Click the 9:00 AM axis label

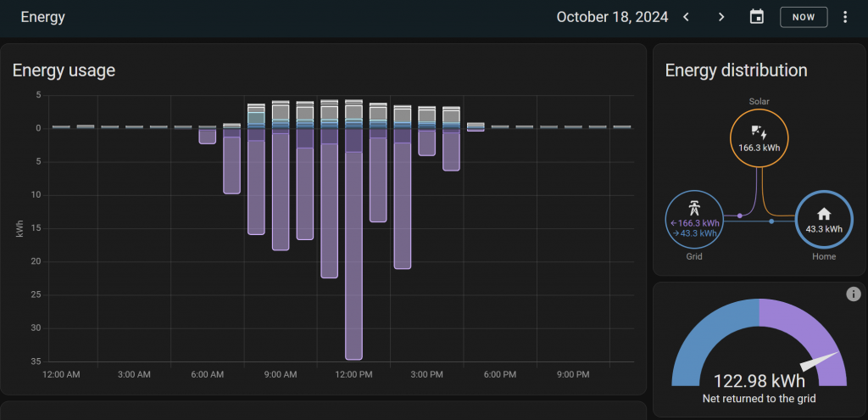click(x=281, y=375)
